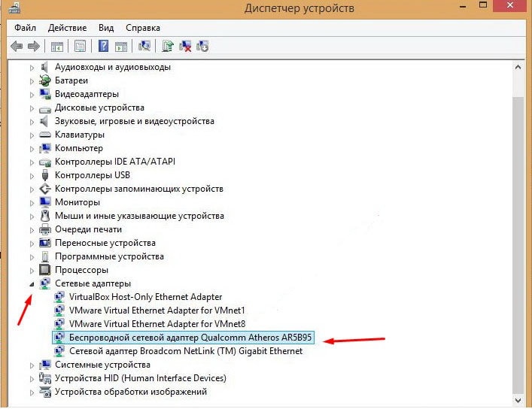
Task: Select the Программные устройства row
Action: click(x=109, y=256)
